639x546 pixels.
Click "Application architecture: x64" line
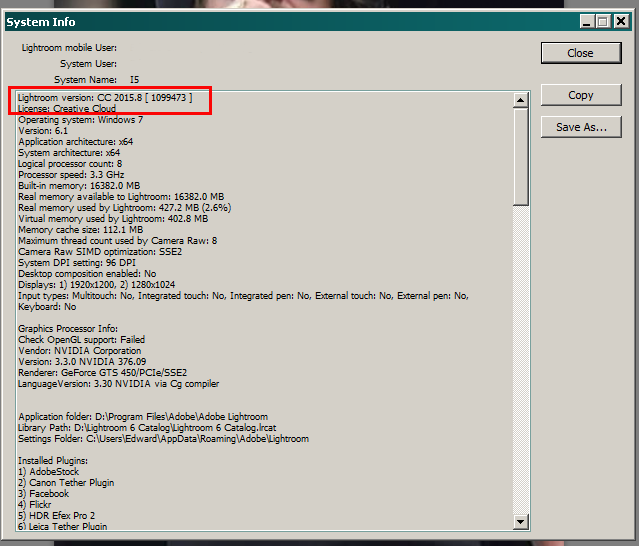75,142
